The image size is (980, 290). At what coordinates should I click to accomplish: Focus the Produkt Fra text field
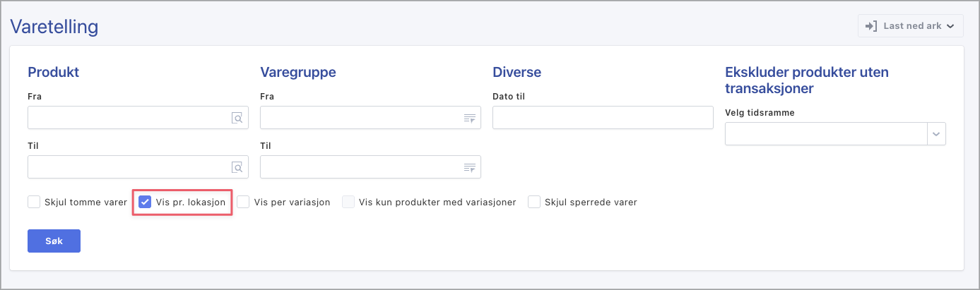pyautogui.click(x=129, y=118)
